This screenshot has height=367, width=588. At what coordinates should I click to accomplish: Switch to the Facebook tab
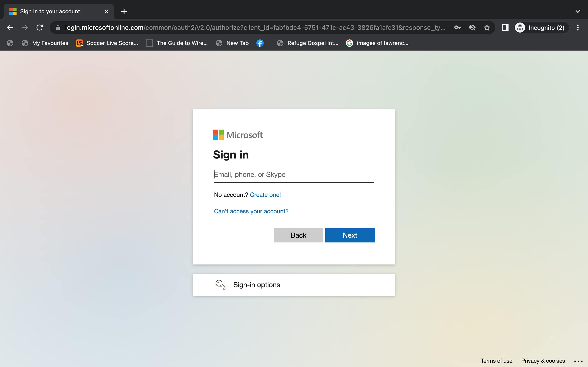coord(260,43)
